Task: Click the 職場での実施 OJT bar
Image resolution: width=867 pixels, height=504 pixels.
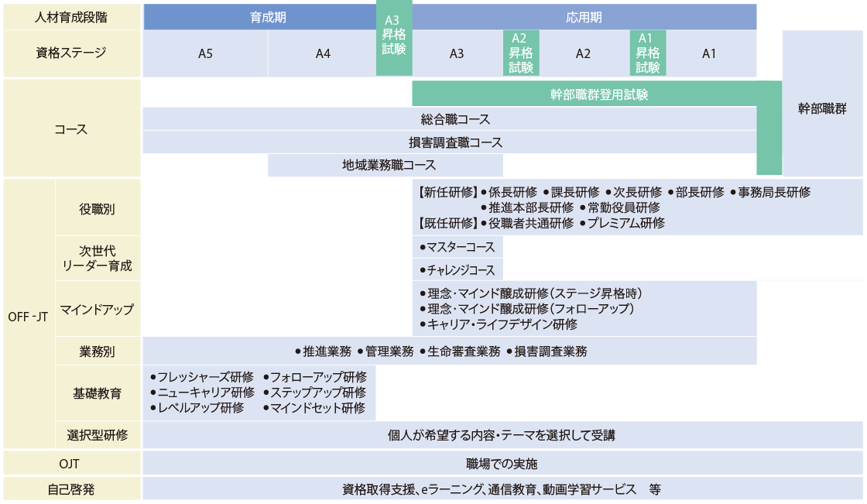Action: tap(502, 464)
